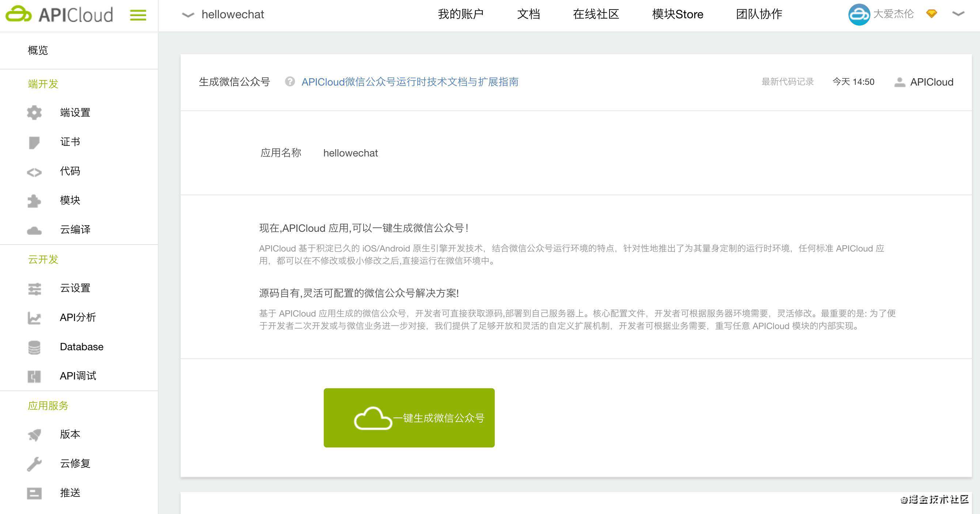Click the code brackets icon for 代码

(x=34, y=173)
